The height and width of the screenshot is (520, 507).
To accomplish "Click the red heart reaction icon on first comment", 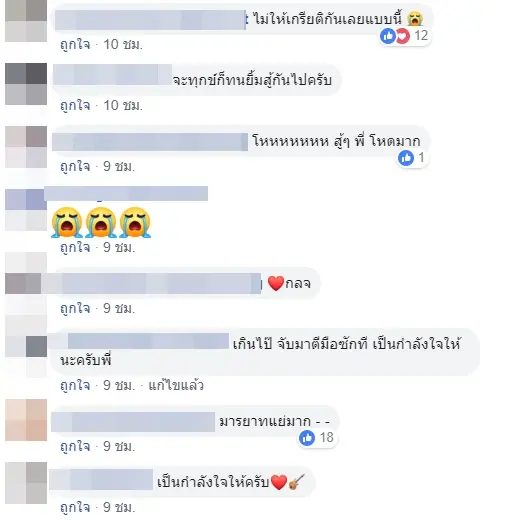I will pos(403,36).
